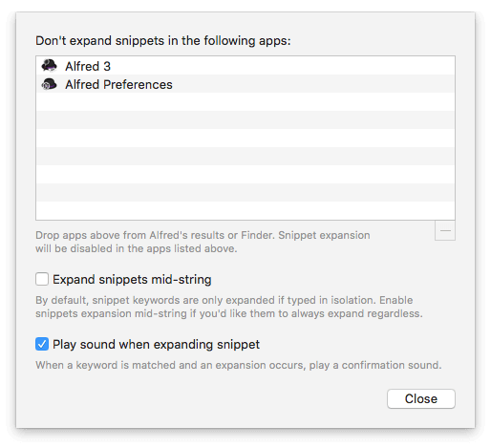Remove selected app with minus button
Image resolution: width=491 pixels, height=448 pixels.
(x=445, y=230)
